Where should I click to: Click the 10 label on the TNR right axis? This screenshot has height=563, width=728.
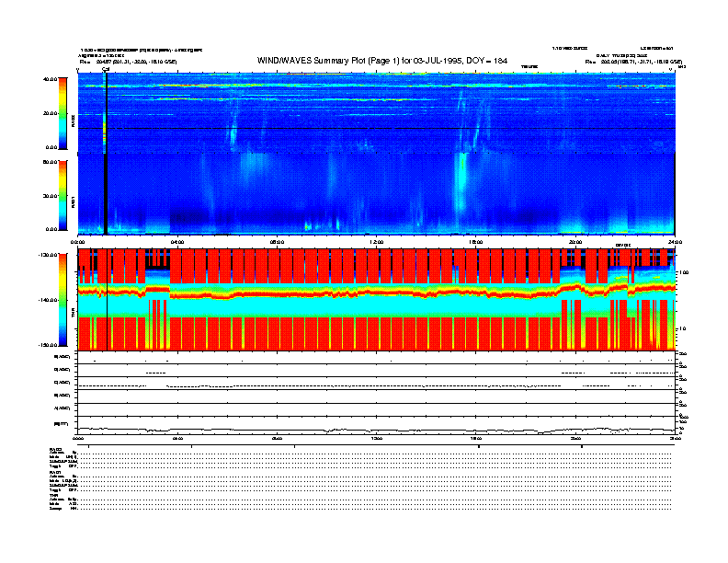(x=683, y=328)
